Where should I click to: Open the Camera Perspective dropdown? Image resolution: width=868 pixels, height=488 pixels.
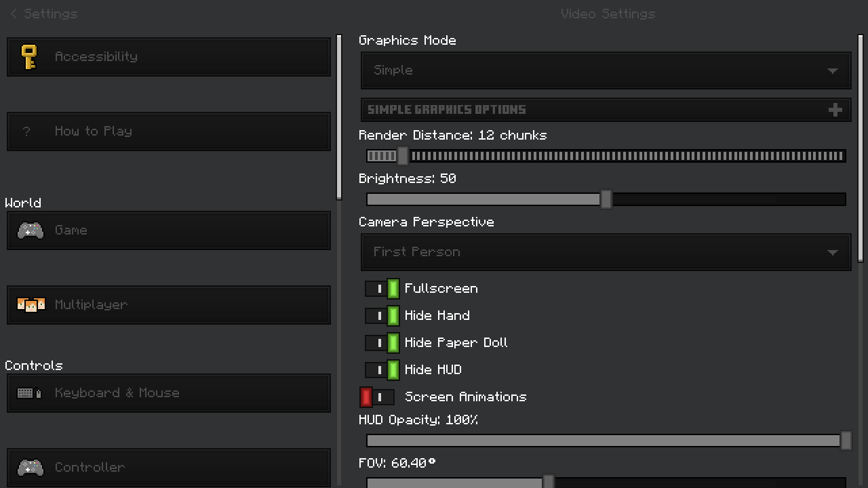point(606,252)
